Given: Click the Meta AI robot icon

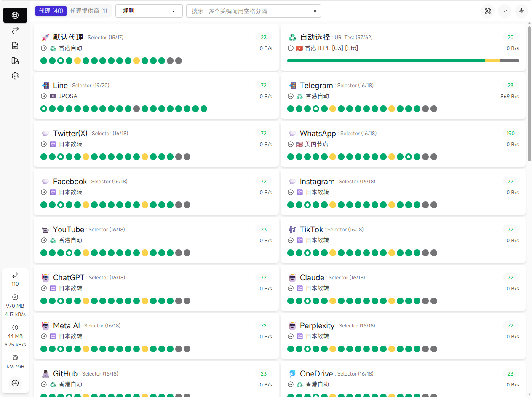Looking at the screenshot, I should tap(45, 325).
